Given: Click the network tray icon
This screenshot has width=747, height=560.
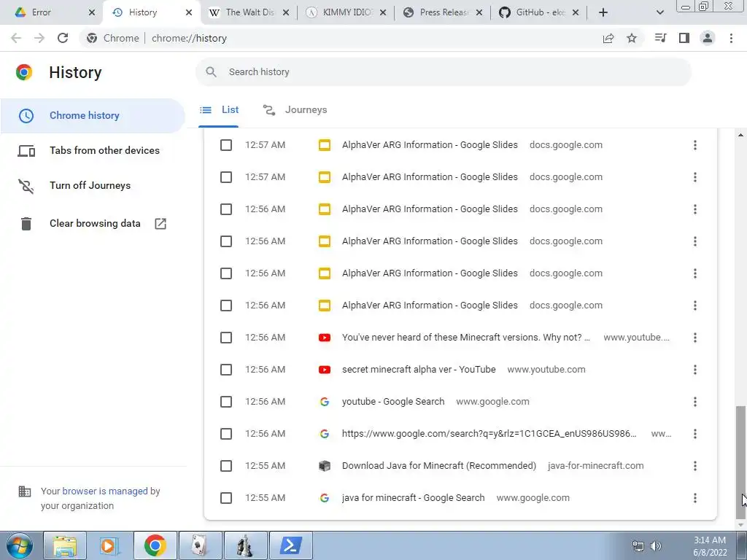Looking at the screenshot, I should [x=638, y=546].
